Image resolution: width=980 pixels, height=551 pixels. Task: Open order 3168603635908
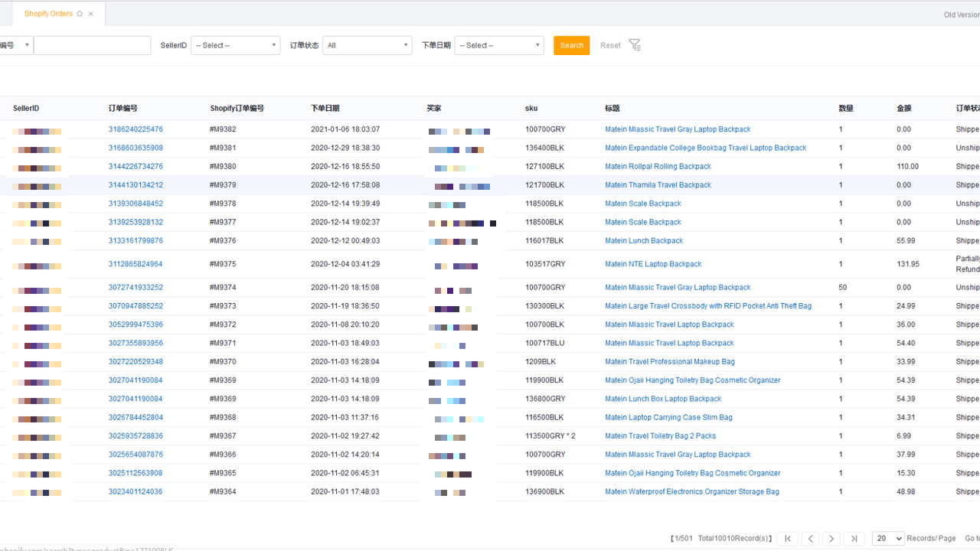pyautogui.click(x=136, y=148)
